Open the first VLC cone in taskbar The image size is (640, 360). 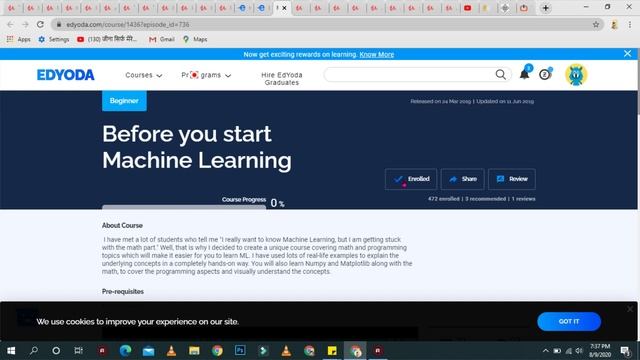171,351
